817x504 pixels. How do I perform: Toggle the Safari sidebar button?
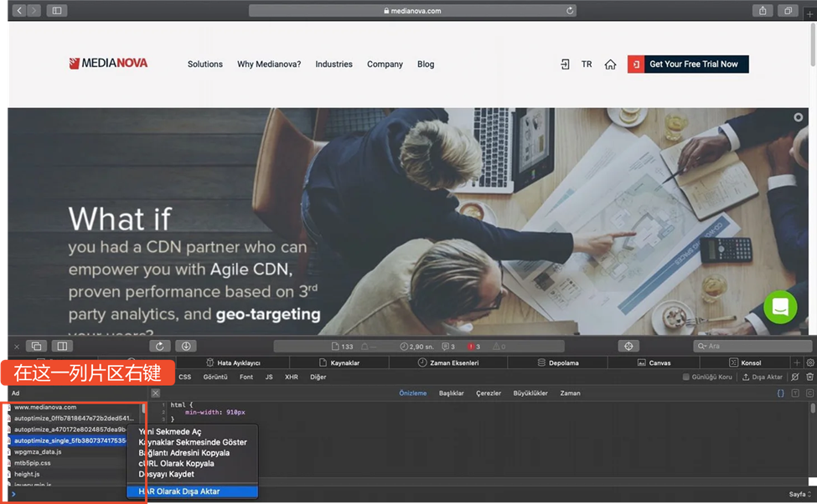click(x=57, y=10)
